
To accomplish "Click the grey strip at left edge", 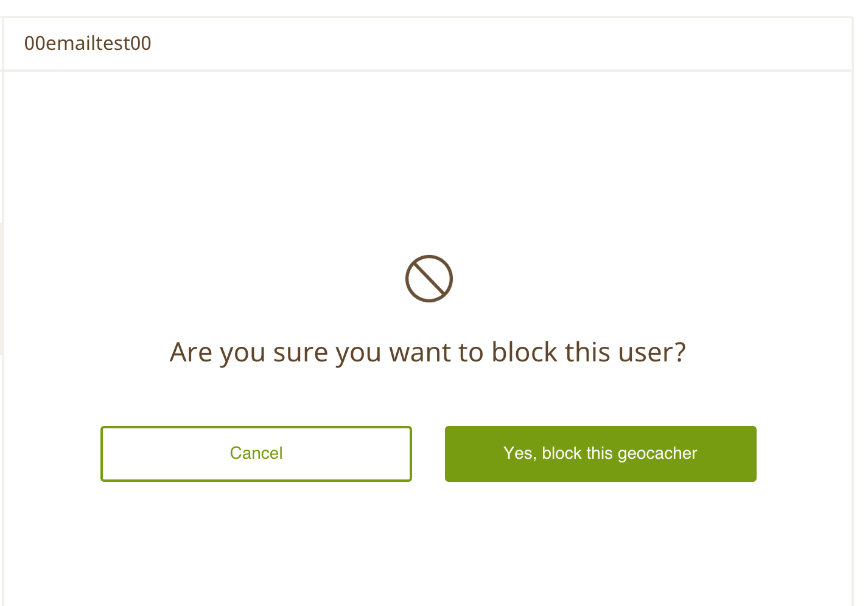I will (1, 289).
